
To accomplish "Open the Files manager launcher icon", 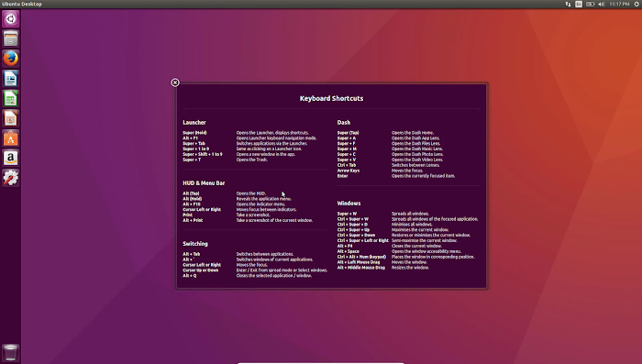I will pyautogui.click(x=11, y=39).
